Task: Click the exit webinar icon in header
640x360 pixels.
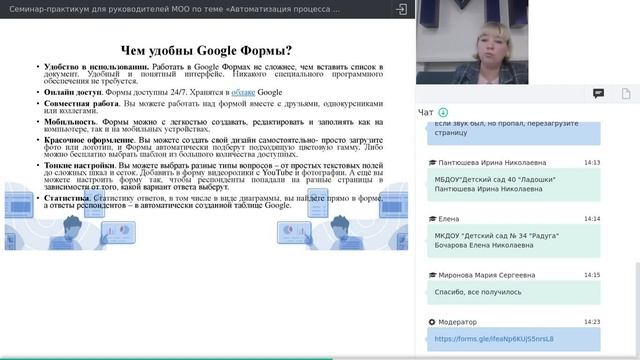Action: coord(401,9)
